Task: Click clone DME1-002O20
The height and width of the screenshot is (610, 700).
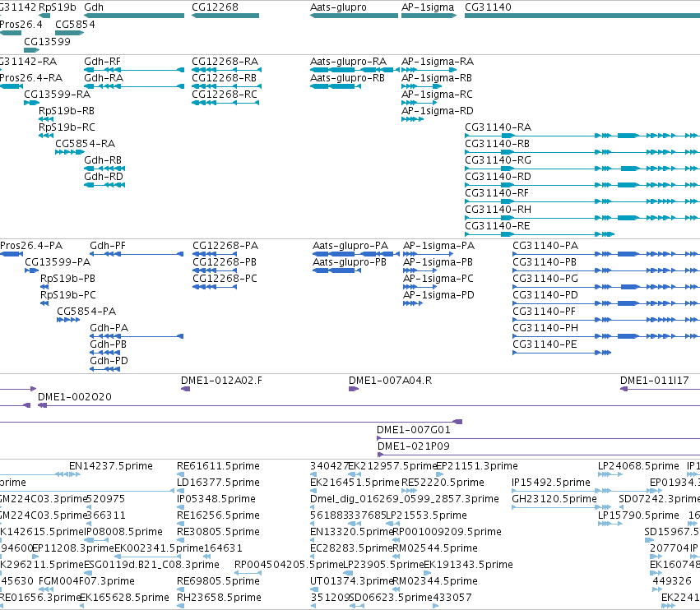Action: point(75,397)
